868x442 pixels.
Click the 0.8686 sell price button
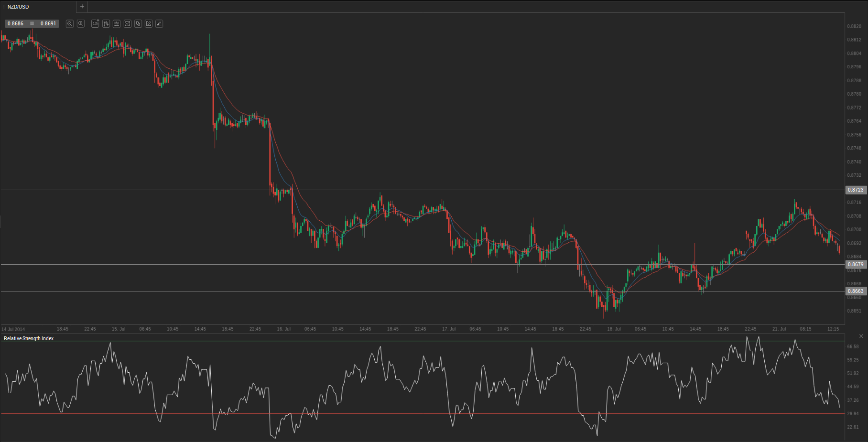click(x=15, y=23)
